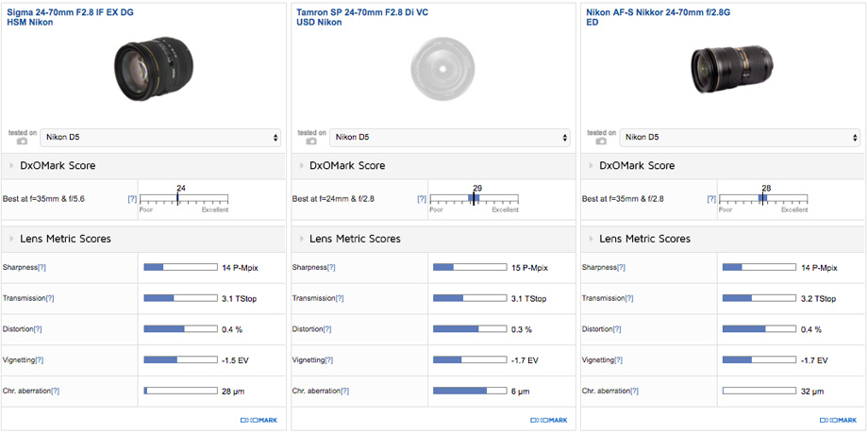
Task: Open the Distortion [?] help in Nikkor panel
Action: [x=617, y=329]
